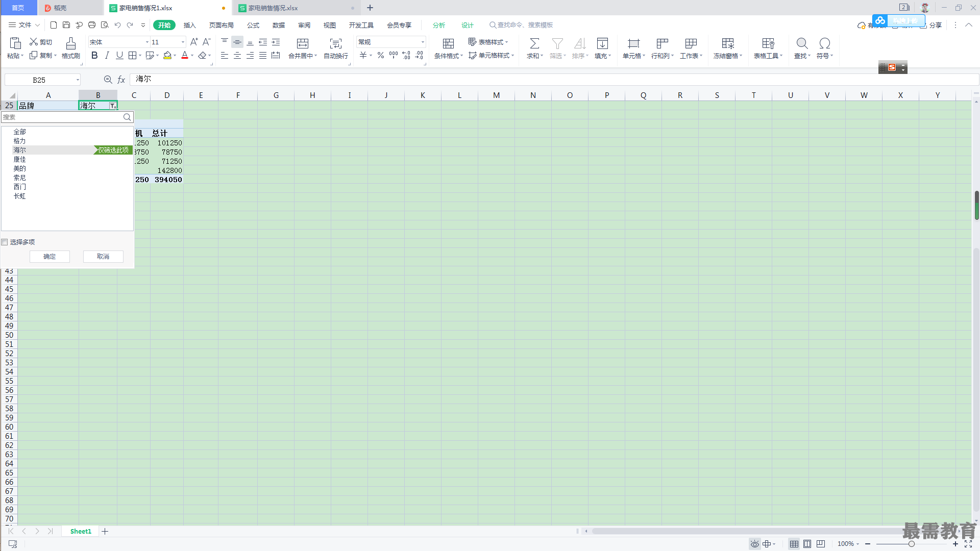
Task: Toggle middle vertical alignment
Action: pos(237,42)
